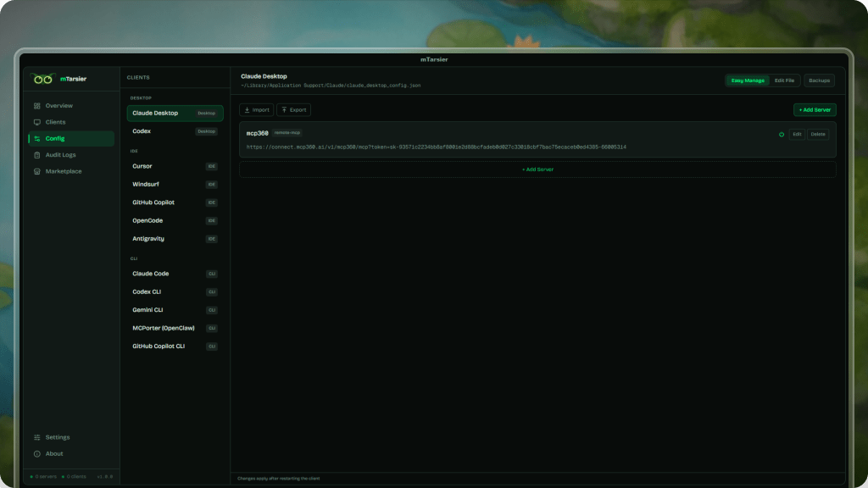Open Audit Logs via its clipboard icon
The image size is (868, 488).
[x=36, y=155]
